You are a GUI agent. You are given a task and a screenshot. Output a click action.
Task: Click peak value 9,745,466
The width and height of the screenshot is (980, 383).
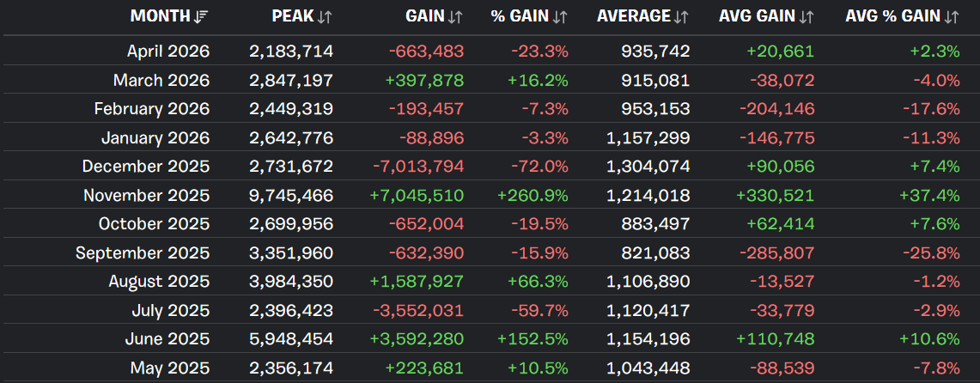pos(291,196)
